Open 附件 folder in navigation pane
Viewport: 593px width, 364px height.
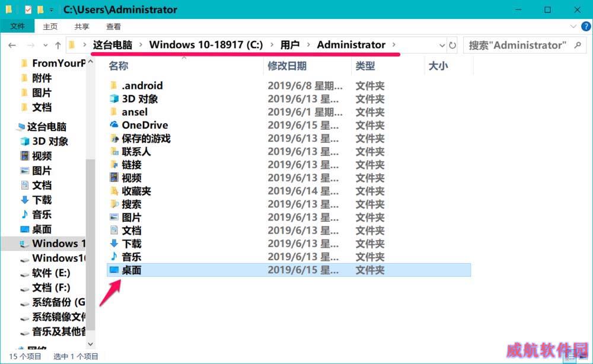36,78
